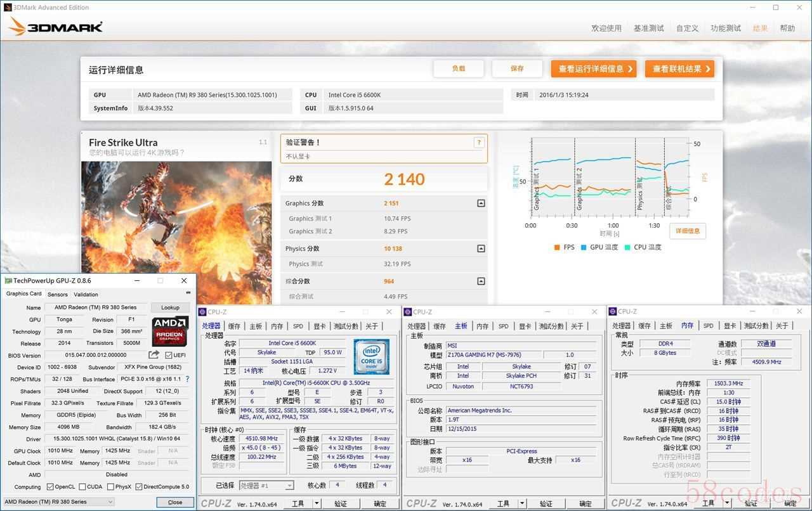Toggle the UEFI checkbox in GPU-Z
812x511 pixels.
[169, 355]
